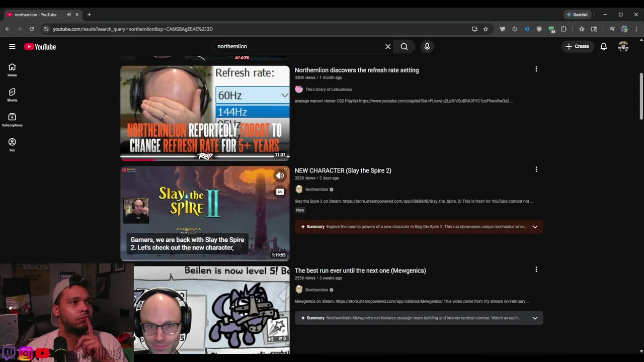Reload the page
Viewport: 644px width, 362px height.
click(32, 29)
